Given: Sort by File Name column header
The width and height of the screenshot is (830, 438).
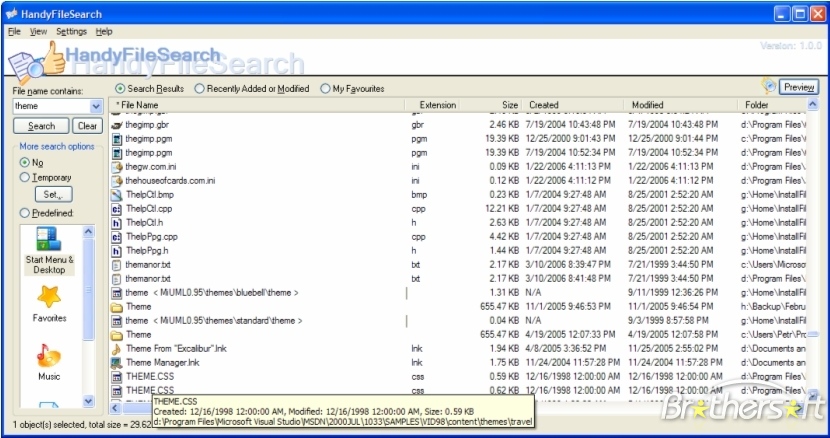Looking at the screenshot, I should [257, 105].
